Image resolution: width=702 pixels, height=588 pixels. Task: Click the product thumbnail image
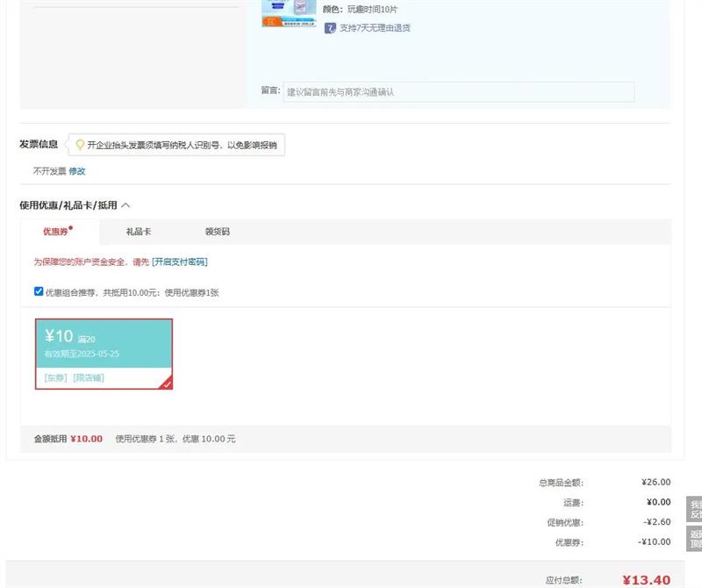click(288, 13)
